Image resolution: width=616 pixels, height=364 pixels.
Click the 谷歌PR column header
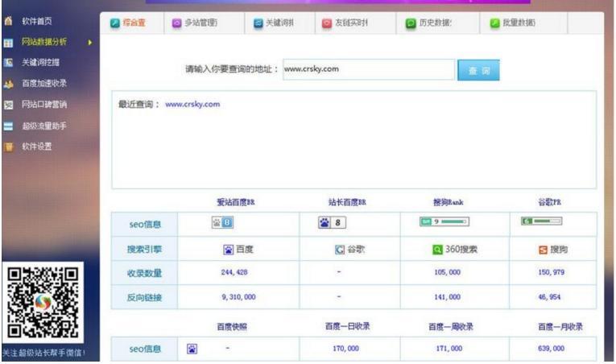click(549, 202)
